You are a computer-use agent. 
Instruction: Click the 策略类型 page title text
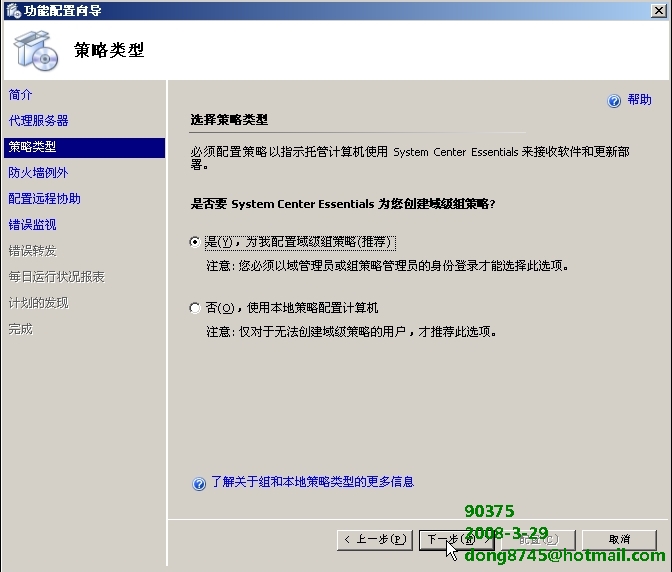109,50
